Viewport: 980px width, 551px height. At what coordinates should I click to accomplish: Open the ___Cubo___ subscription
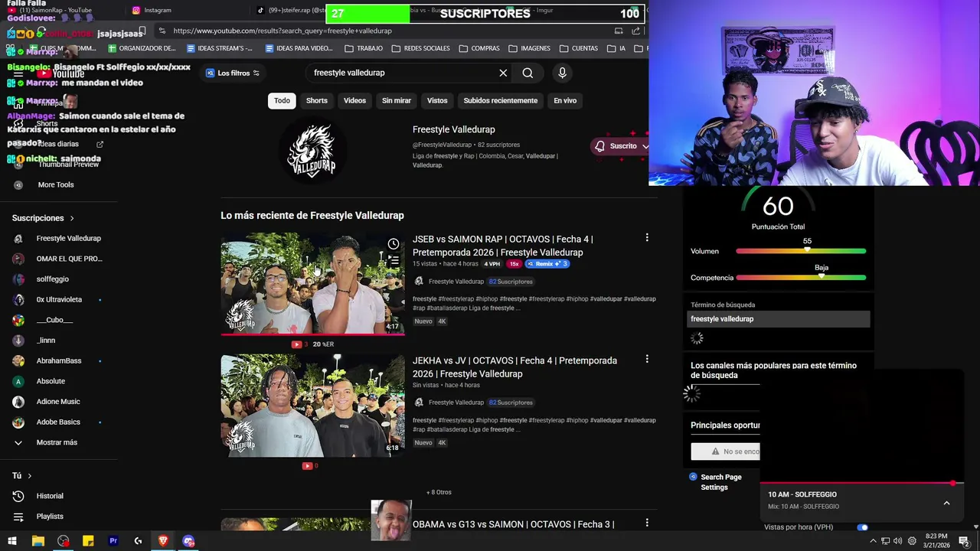click(58, 320)
